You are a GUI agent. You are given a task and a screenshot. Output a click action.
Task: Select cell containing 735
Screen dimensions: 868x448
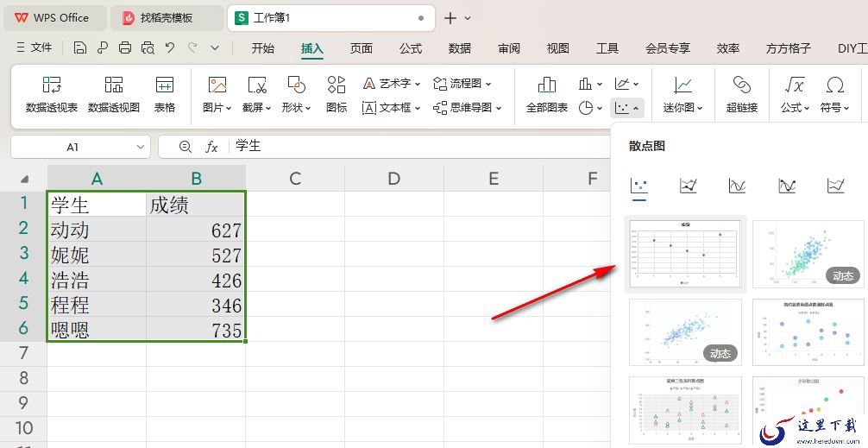coord(196,330)
